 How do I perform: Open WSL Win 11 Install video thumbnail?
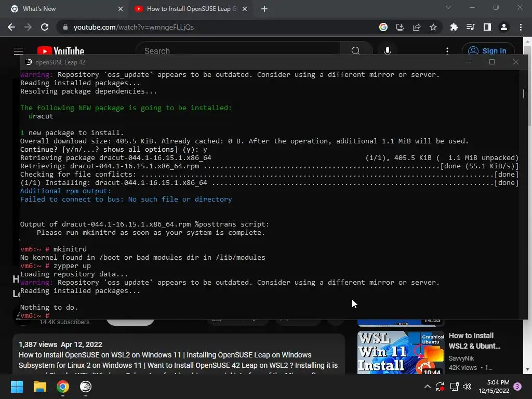(x=401, y=352)
